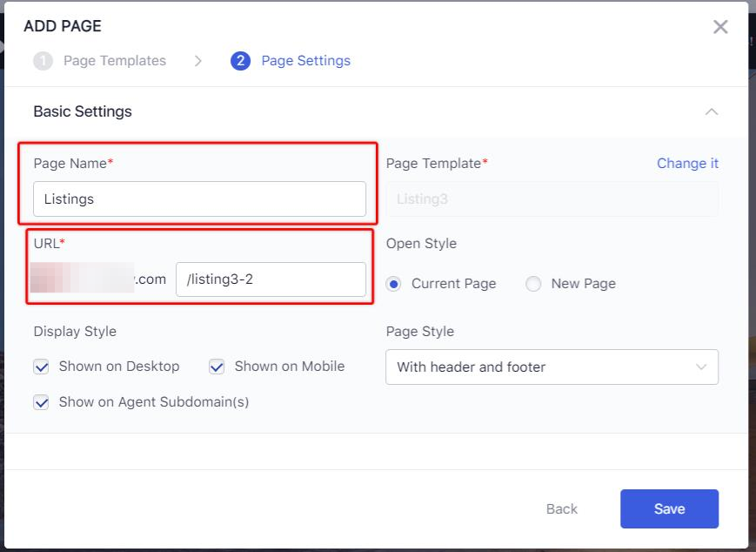Go to the Page Templates step
This screenshot has height=552, width=756.
click(114, 61)
